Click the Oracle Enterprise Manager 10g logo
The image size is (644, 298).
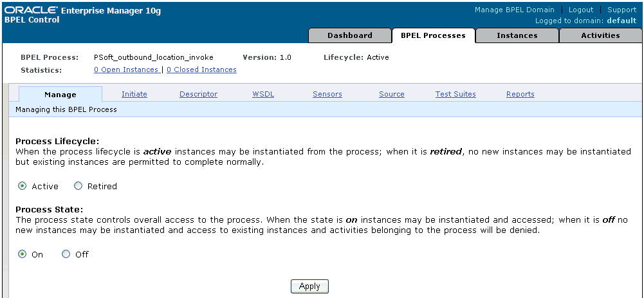82,11
